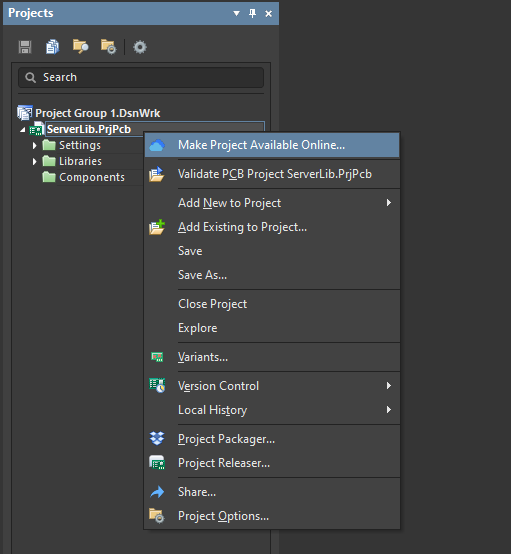Open Version Control submenu
The width and height of the screenshot is (511, 554).
click(x=272, y=386)
